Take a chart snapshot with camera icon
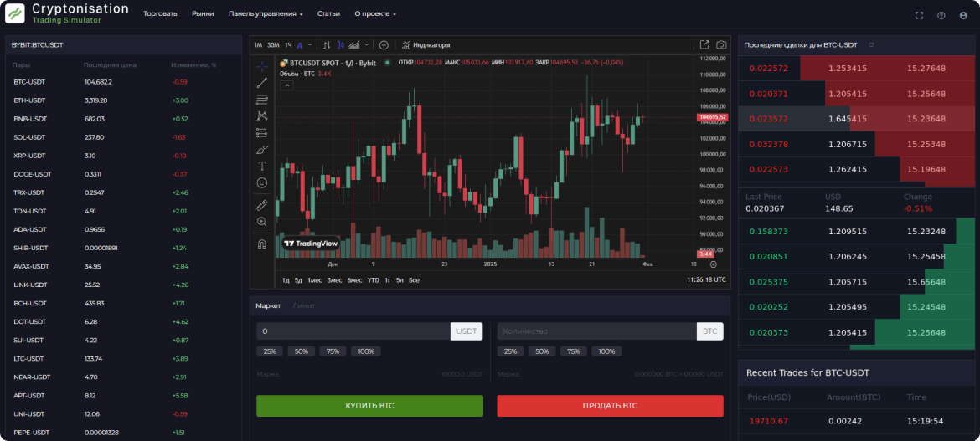This screenshot has height=441, width=980. tap(721, 44)
